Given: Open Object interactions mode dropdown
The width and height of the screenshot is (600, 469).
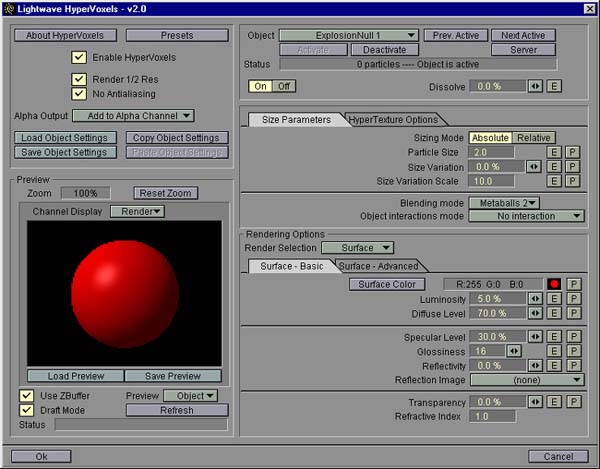Looking at the screenshot, I should (527, 216).
